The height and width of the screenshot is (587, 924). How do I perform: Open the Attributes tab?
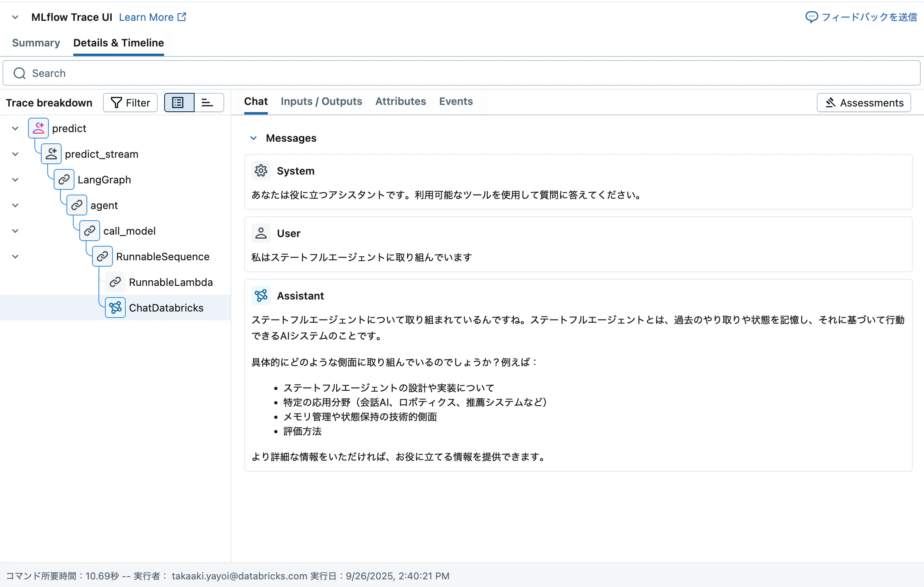point(400,101)
